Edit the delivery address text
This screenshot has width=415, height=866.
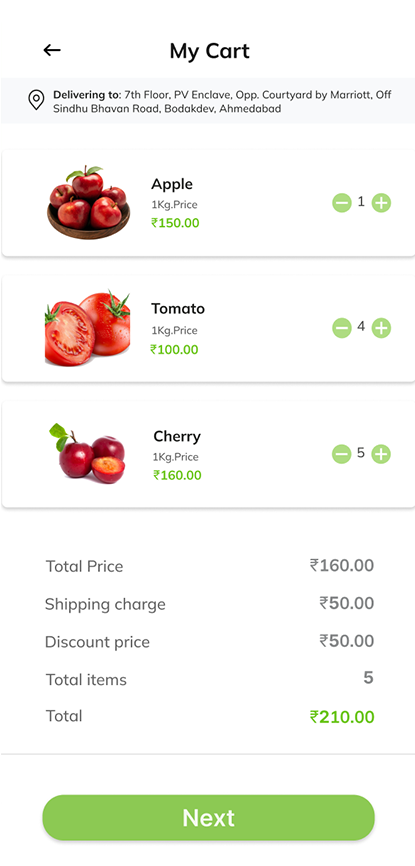pyautogui.click(x=222, y=102)
